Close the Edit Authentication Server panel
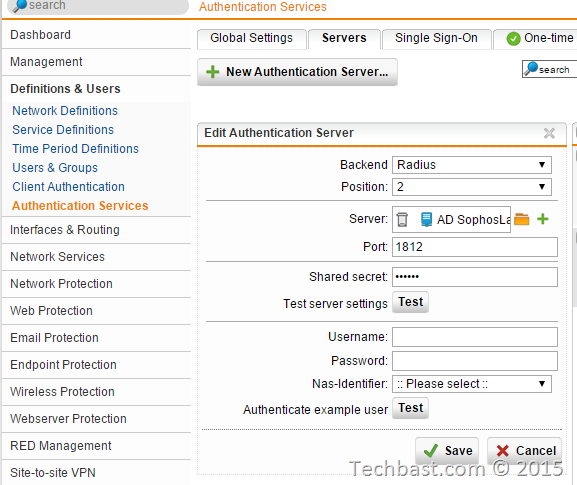The width and height of the screenshot is (577, 485). pyautogui.click(x=549, y=133)
